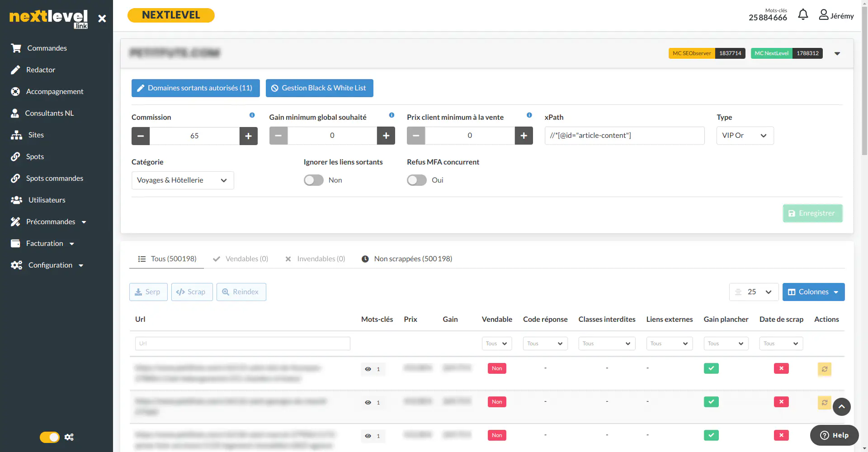Toggle Ignorer les liens sortants switch
Screen dimensions: 868x452
pyautogui.click(x=314, y=180)
